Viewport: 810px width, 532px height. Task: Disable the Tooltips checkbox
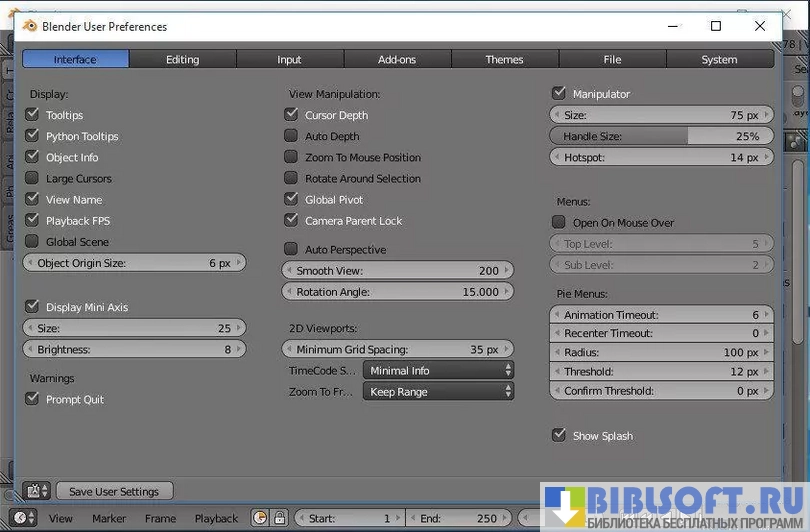click(33, 115)
